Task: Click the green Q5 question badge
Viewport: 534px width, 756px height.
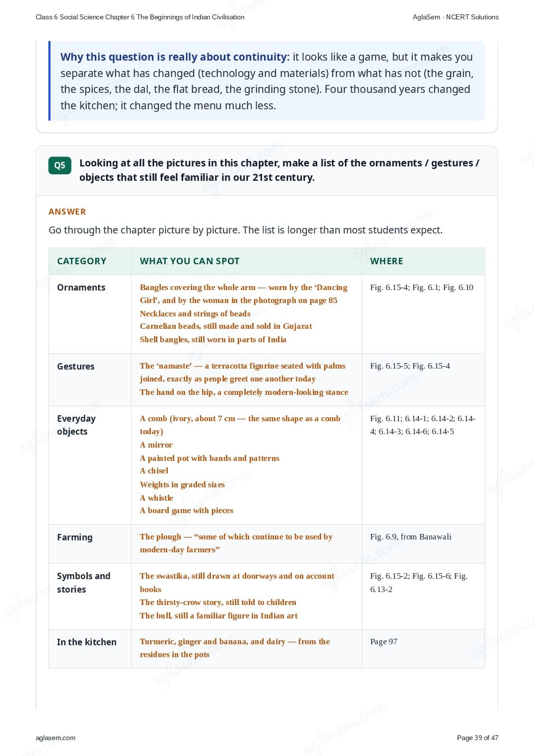Action: (60, 165)
